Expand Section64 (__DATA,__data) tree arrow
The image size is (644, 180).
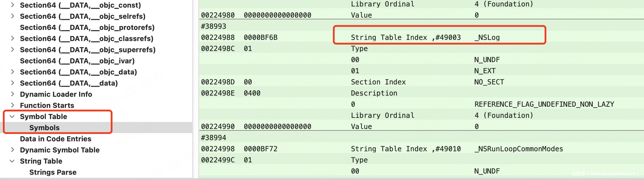click(12, 83)
